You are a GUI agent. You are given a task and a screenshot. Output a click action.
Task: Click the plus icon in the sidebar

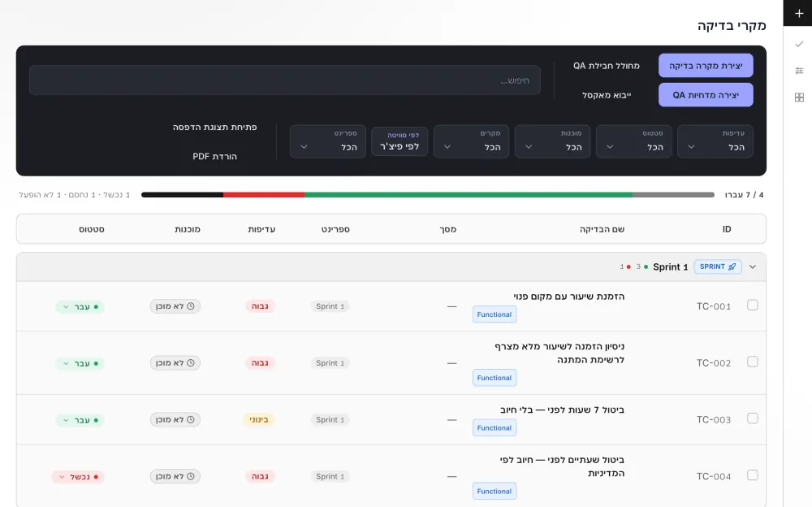tap(798, 14)
